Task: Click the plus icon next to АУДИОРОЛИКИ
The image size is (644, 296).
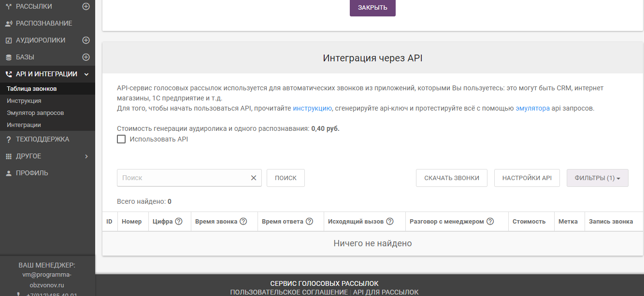Action: click(86, 40)
